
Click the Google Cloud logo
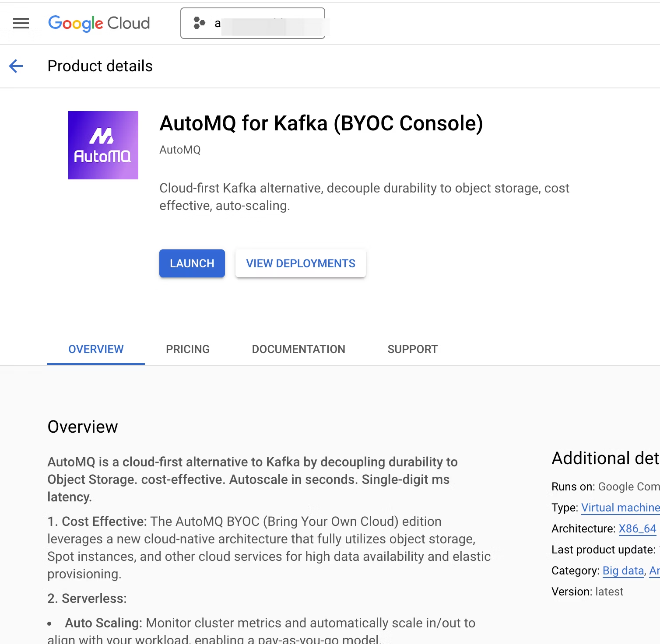tap(99, 23)
